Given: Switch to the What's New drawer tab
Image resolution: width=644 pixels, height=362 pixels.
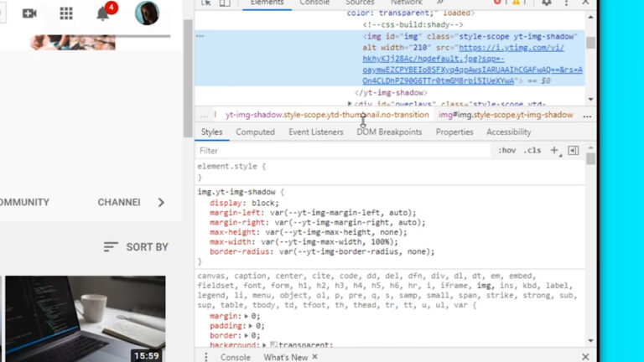Looking at the screenshot, I should point(285,358).
